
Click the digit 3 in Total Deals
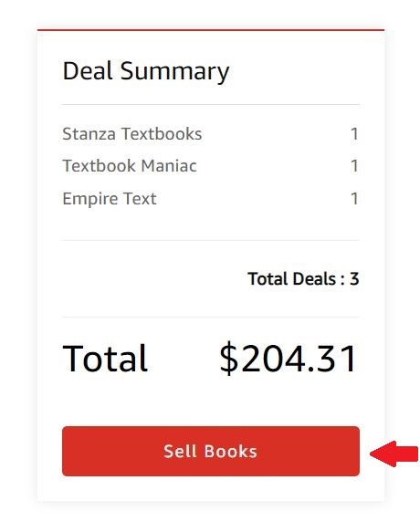tap(354, 279)
